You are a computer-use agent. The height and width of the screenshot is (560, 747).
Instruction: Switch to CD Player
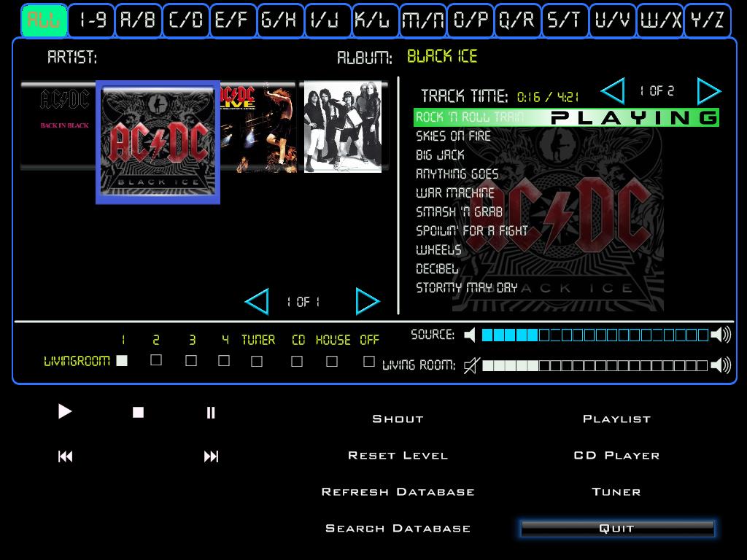pos(616,456)
